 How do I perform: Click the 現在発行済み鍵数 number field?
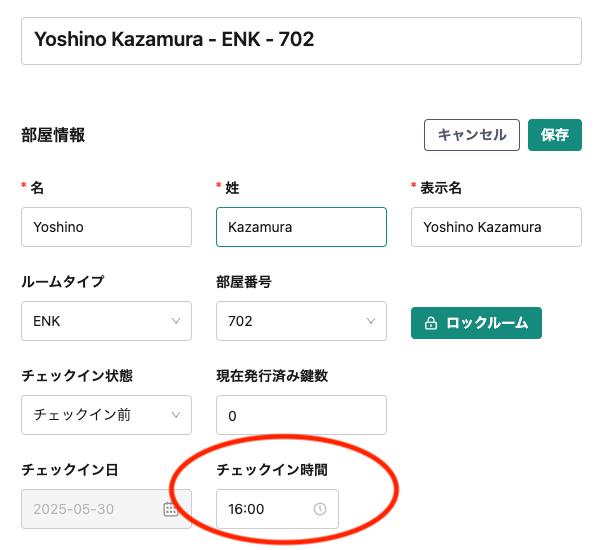[301, 415]
